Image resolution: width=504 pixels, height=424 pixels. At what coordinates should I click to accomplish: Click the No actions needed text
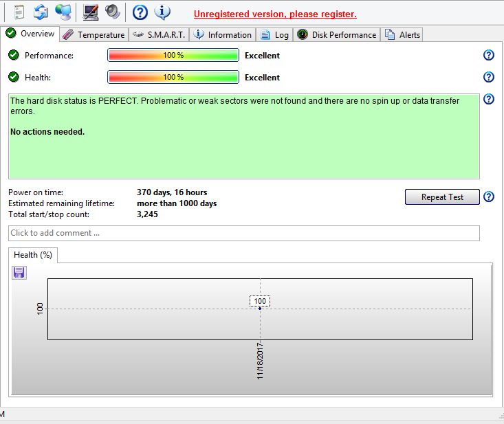coord(47,132)
